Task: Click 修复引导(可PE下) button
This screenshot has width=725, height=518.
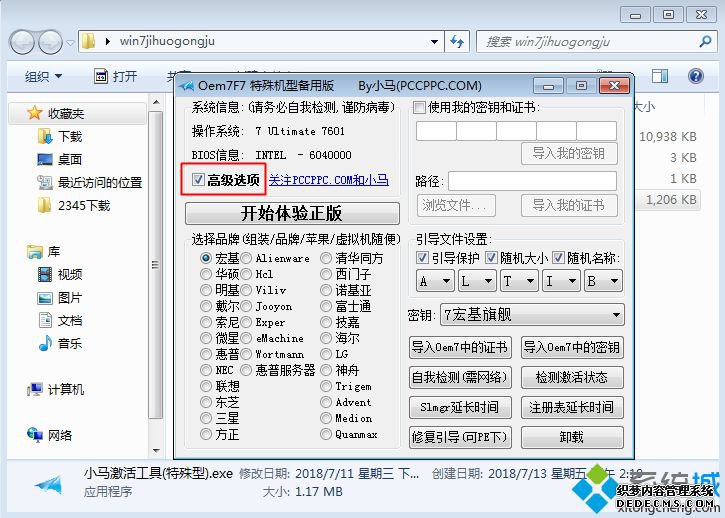Action: click(460, 438)
